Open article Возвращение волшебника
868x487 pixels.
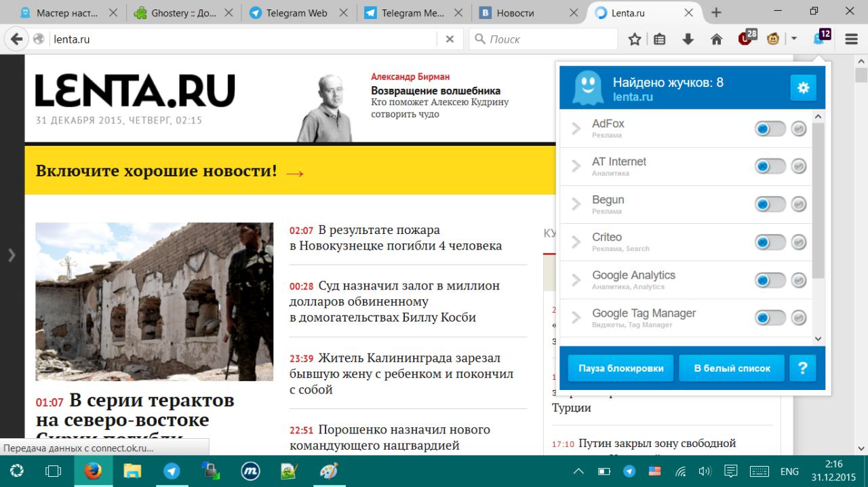[x=435, y=91]
